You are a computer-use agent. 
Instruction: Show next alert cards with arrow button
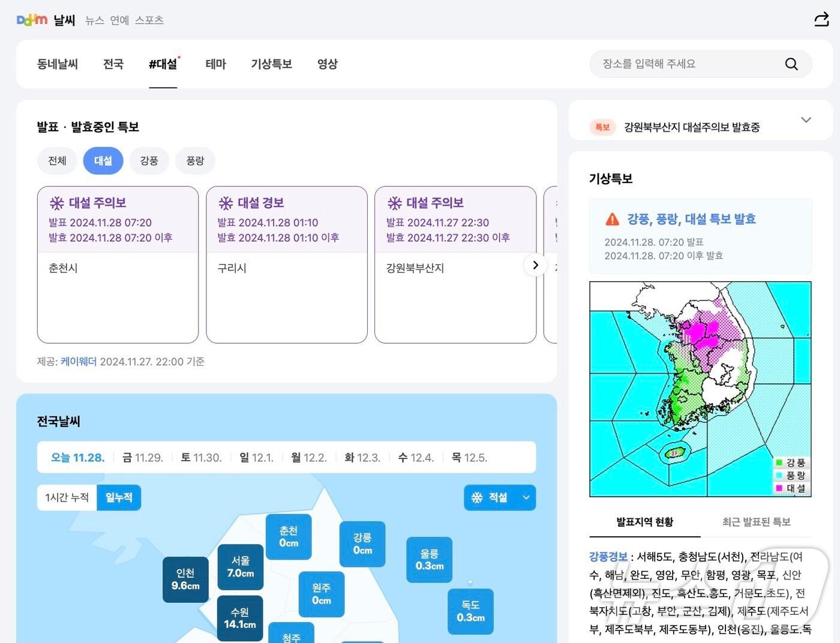[x=535, y=265]
